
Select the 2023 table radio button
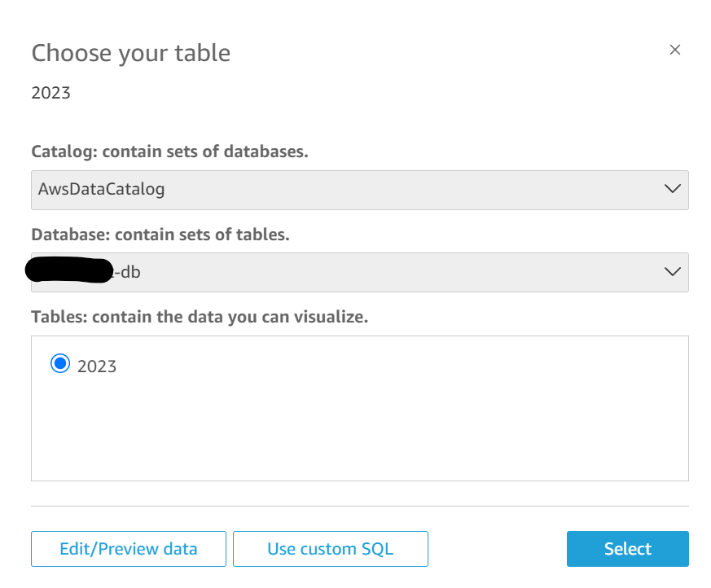pyautogui.click(x=59, y=364)
